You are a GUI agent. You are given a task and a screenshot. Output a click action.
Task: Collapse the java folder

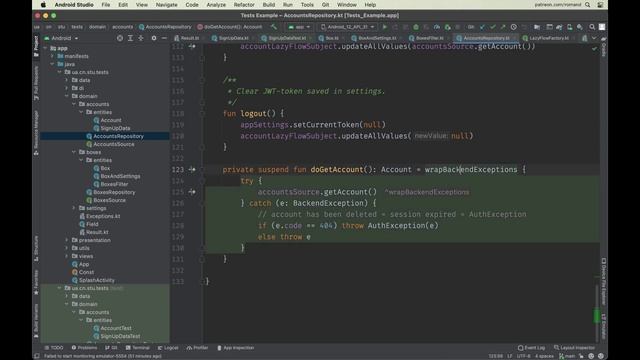coord(52,64)
